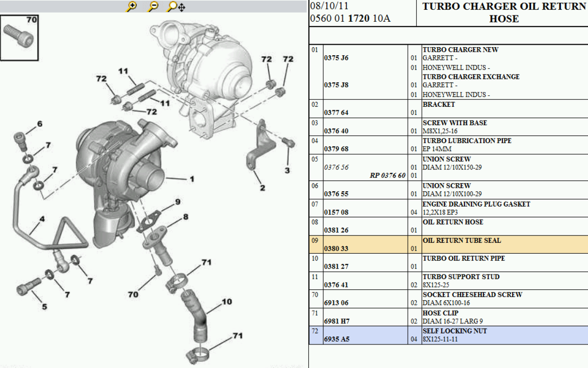Select part number 0375 J6
The width and height of the screenshot is (588, 368).
(x=336, y=58)
